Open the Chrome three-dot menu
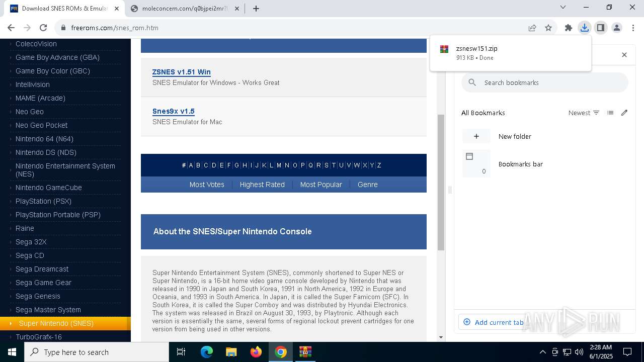The image size is (644, 362). tap(633, 28)
